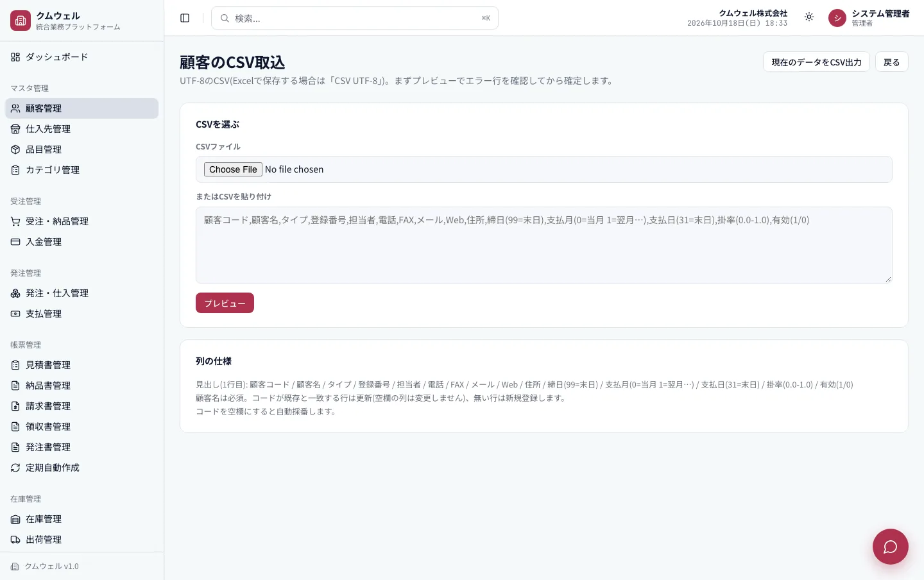Click the マスタ管理 section label
This screenshot has height=580, width=924.
[30, 89]
